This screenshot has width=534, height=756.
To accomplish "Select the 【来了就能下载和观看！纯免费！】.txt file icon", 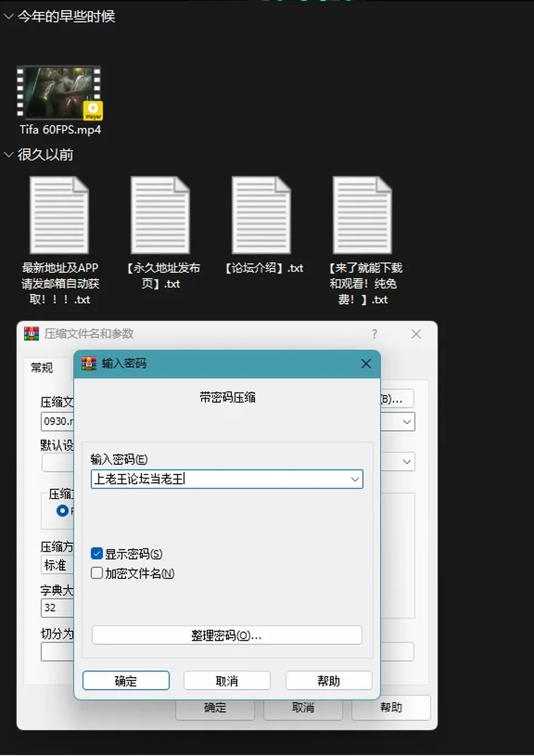I will click(363, 215).
